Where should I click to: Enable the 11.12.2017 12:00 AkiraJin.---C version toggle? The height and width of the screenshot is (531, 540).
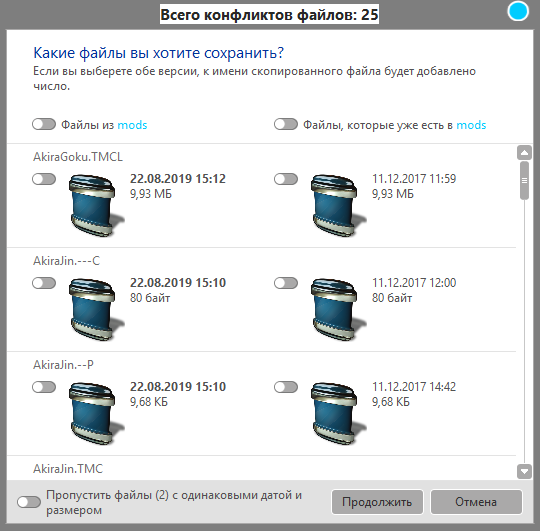286,283
